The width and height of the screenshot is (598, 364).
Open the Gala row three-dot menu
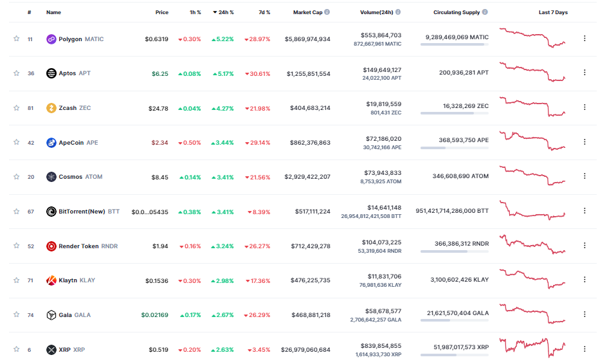pos(584,314)
